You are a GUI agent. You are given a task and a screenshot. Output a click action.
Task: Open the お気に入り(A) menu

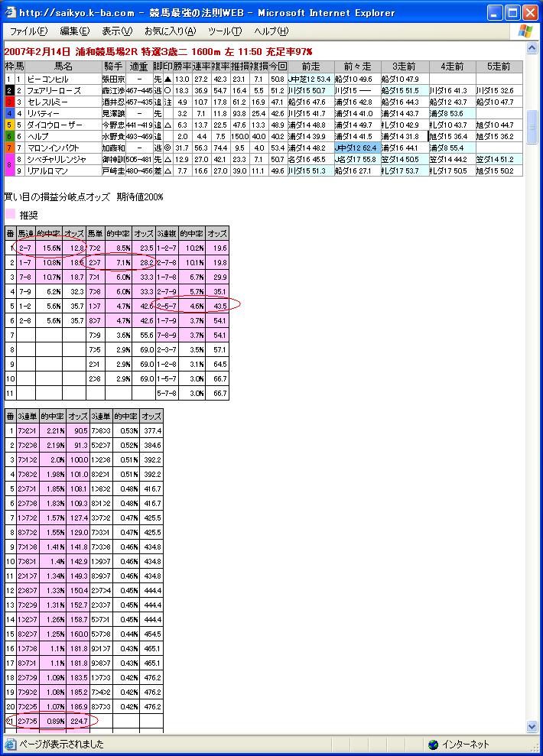coord(171,31)
